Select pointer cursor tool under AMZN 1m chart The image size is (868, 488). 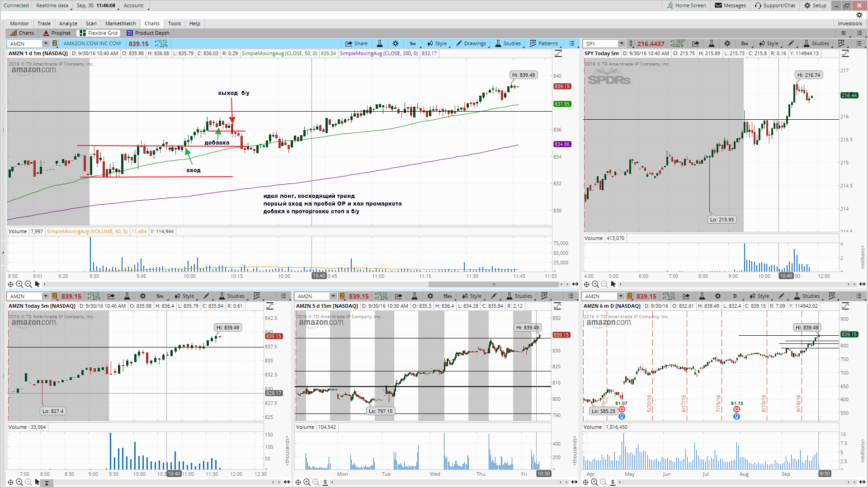coord(38,284)
